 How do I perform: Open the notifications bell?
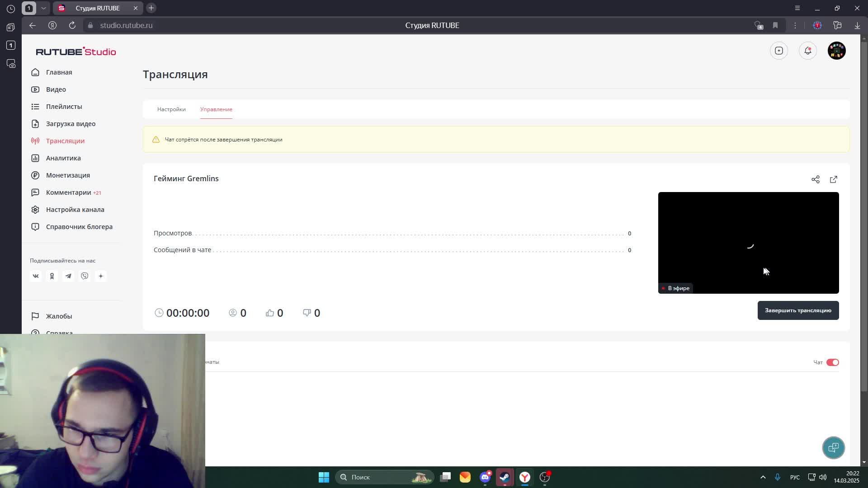807,51
